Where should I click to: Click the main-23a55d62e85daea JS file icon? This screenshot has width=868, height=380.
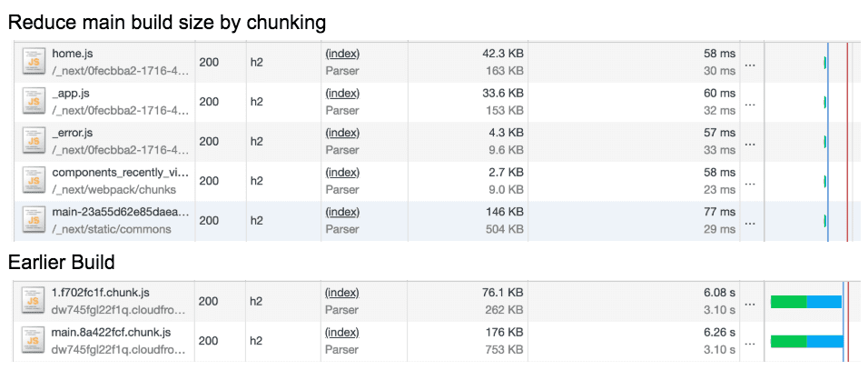coord(35,221)
